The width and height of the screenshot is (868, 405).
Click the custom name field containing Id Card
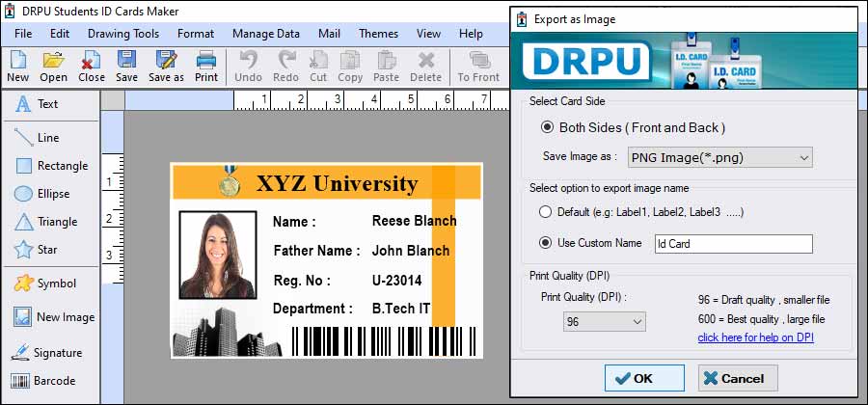[x=734, y=243]
